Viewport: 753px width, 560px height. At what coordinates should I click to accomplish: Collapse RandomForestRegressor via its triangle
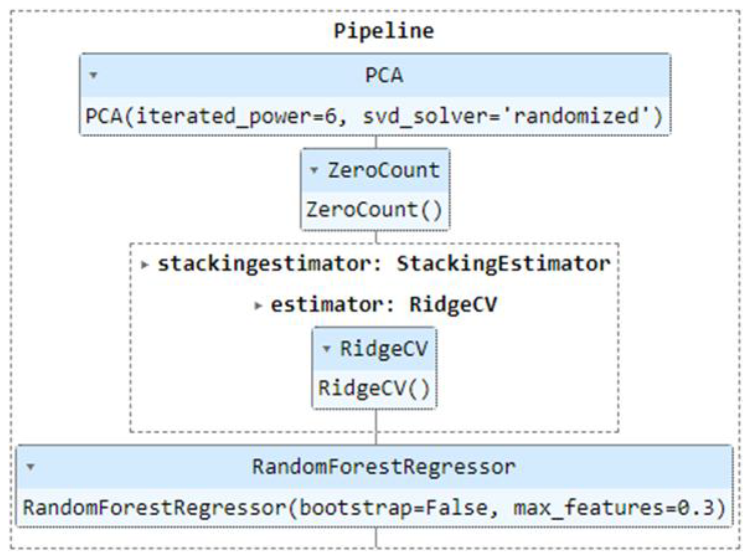(x=30, y=467)
